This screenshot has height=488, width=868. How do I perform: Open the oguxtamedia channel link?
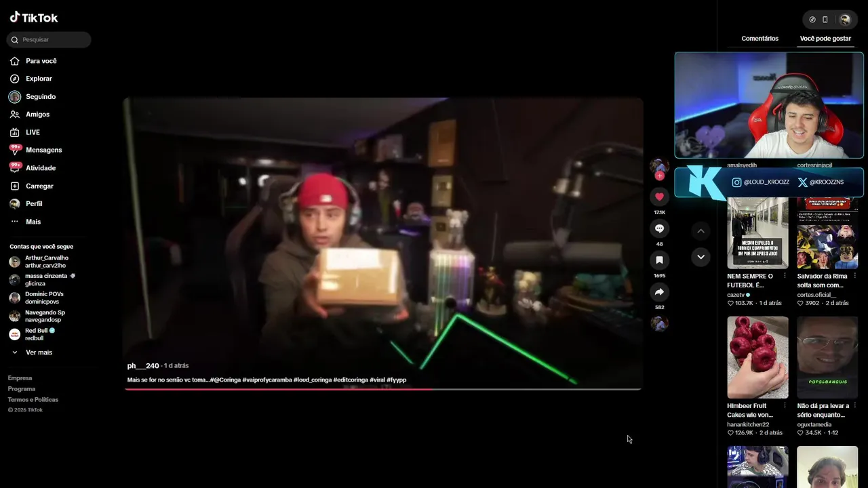pos(814,425)
